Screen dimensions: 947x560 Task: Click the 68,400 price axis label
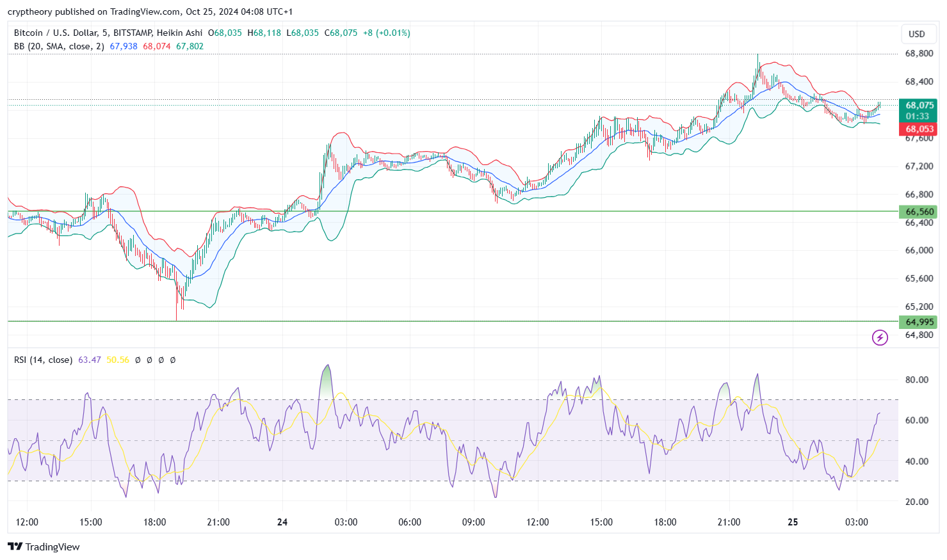(919, 82)
